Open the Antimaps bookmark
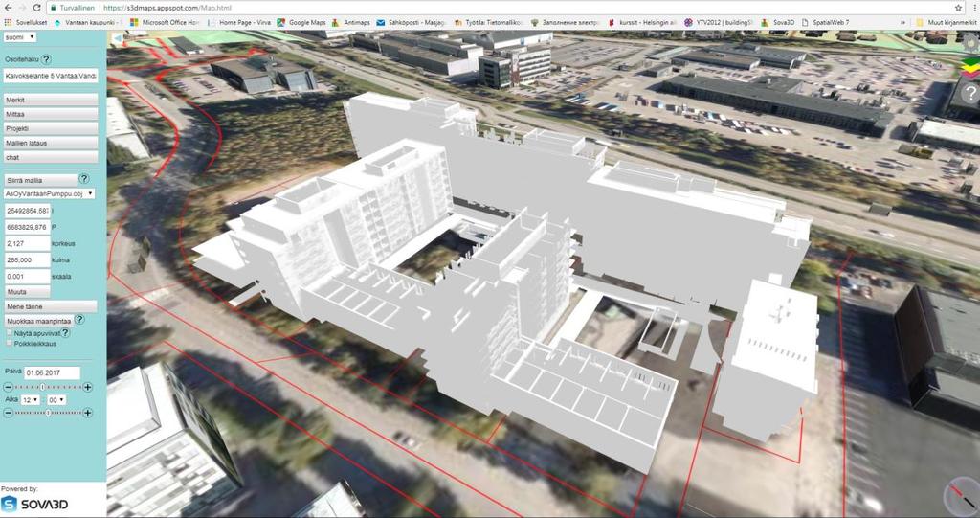This screenshot has height=518, width=980. [350, 23]
